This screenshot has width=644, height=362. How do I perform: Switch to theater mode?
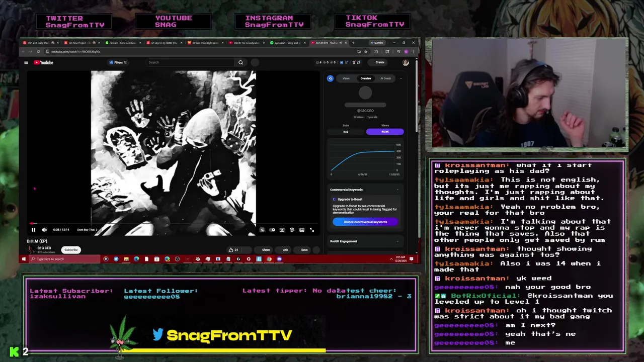[302, 230]
